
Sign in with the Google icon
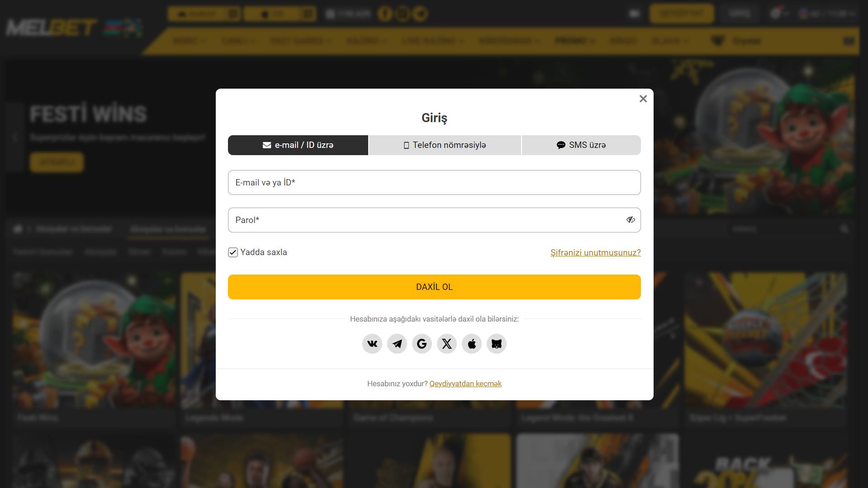[x=422, y=344]
